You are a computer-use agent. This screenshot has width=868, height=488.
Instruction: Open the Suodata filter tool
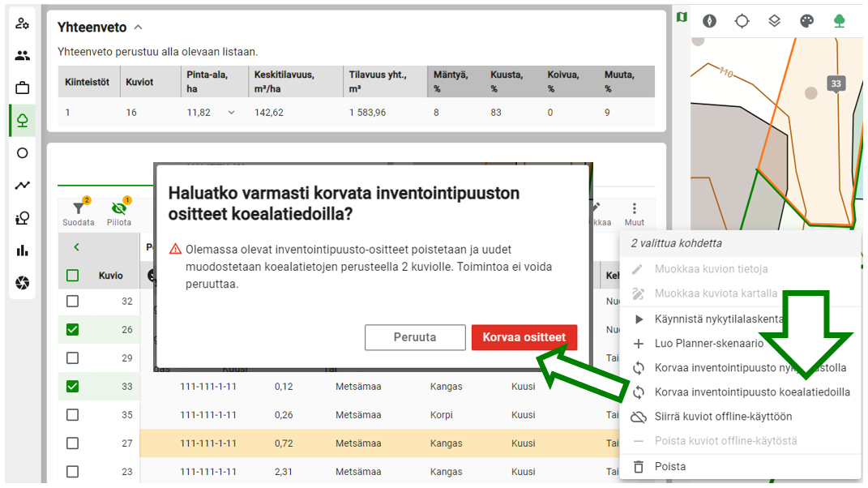pyautogui.click(x=79, y=212)
